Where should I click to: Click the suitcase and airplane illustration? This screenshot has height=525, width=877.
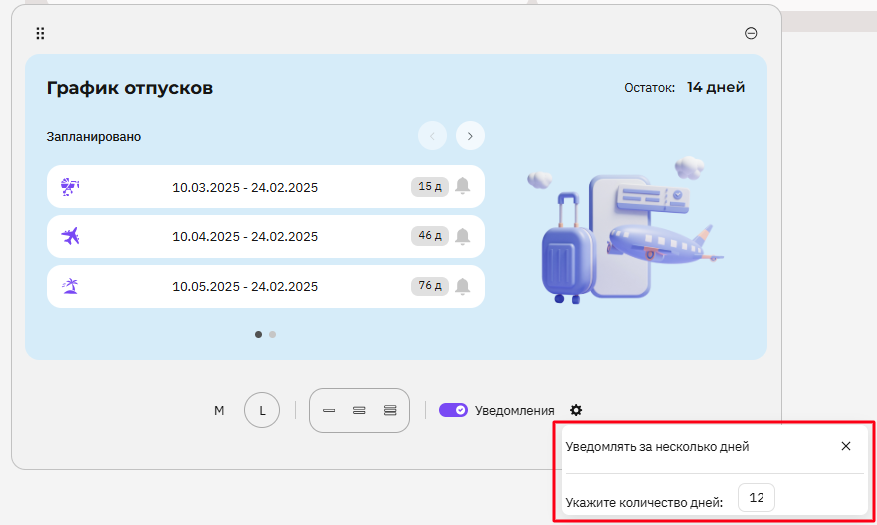point(625,230)
